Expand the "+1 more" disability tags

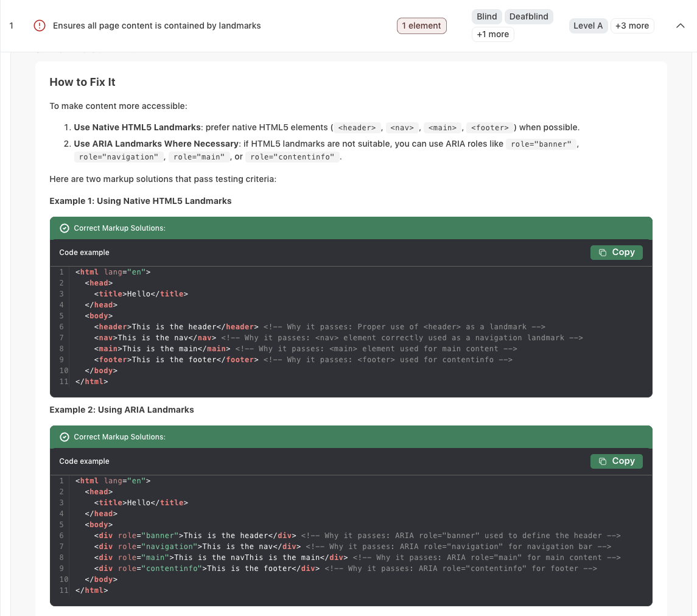coord(492,35)
